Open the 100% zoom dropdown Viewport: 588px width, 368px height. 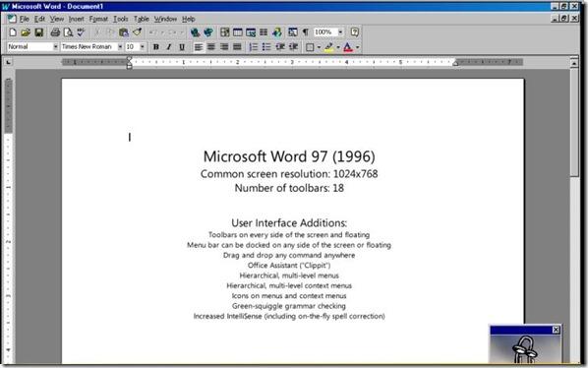click(x=340, y=32)
